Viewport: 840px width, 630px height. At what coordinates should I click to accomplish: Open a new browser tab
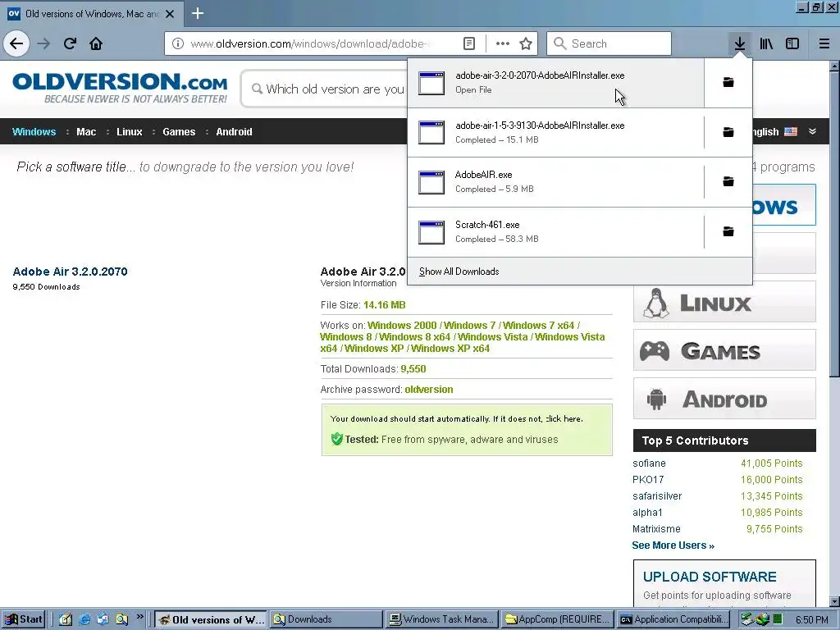click(198, 13)
